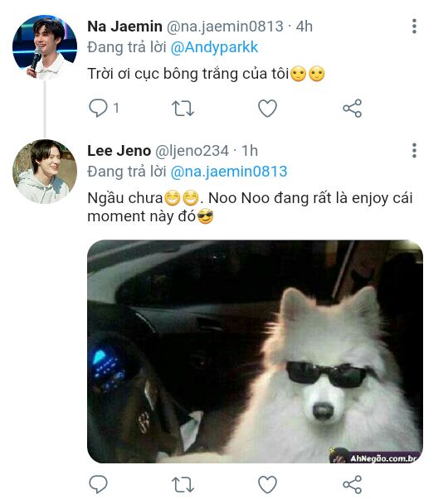Open the @Andyparkk mention link
The height and width of the screenshot is (499, 448).
(x=214, y=48)
